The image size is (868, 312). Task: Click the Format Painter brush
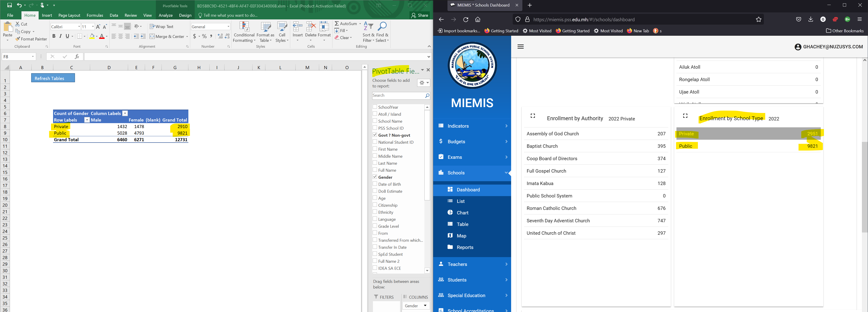18,39
